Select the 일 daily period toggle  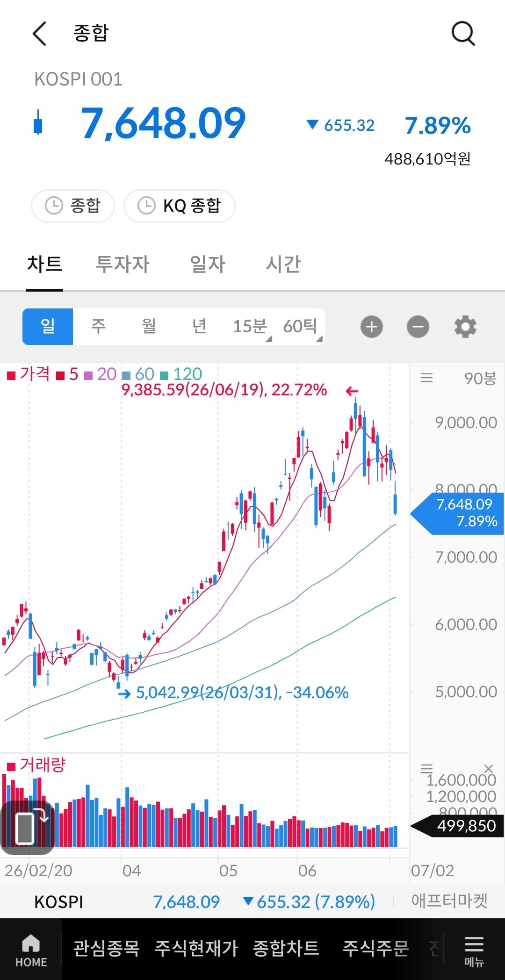coord(48,326)
